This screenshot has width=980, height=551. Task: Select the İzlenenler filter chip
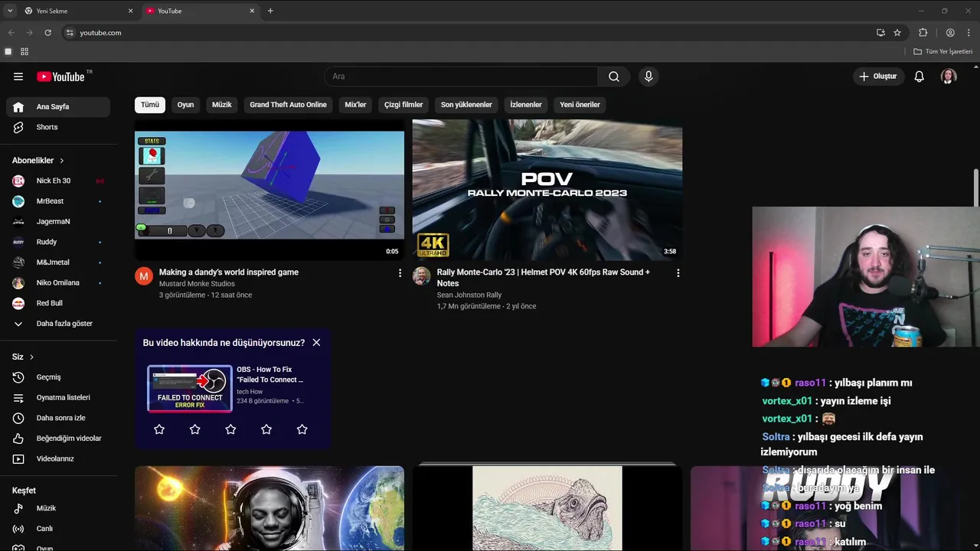(526, 105)
